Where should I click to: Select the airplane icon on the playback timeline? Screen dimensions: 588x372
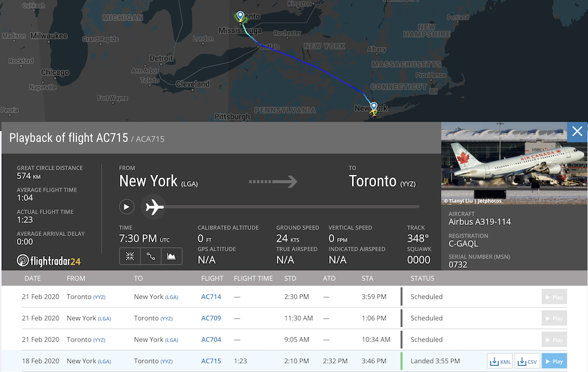pyautogui.click(x=154, y=207)
